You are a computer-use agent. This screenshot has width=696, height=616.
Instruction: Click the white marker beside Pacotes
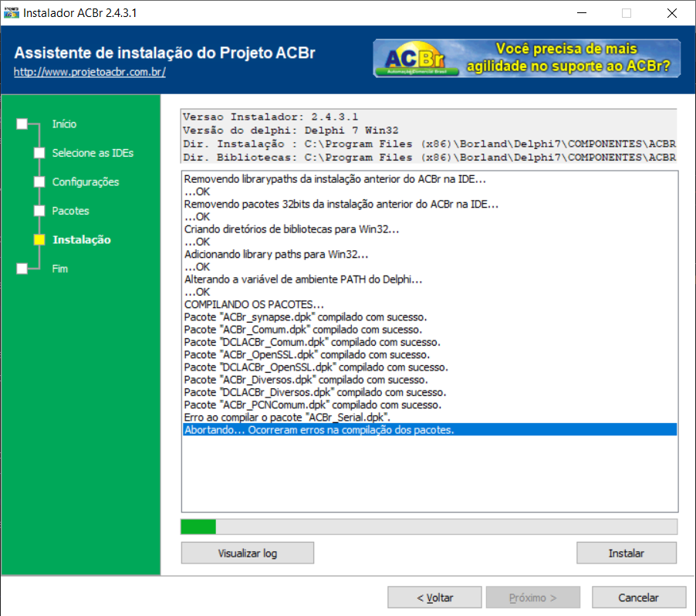[39, 211]
